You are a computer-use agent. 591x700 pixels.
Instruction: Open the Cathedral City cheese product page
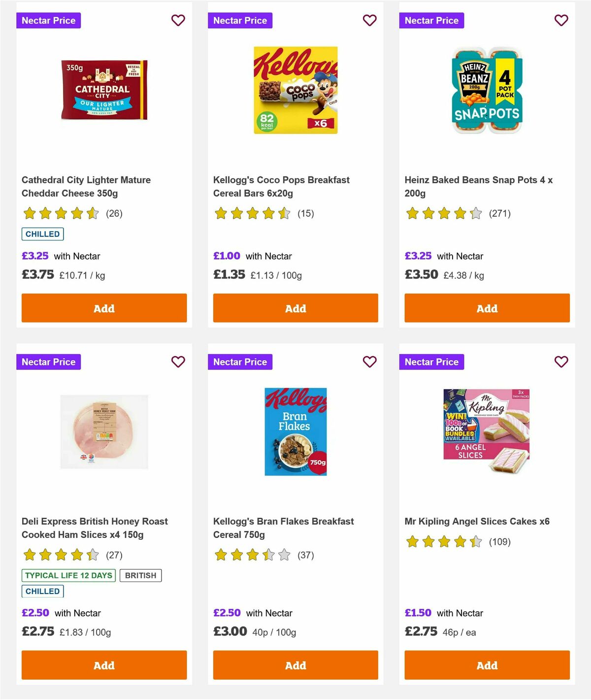coord(86,186)
